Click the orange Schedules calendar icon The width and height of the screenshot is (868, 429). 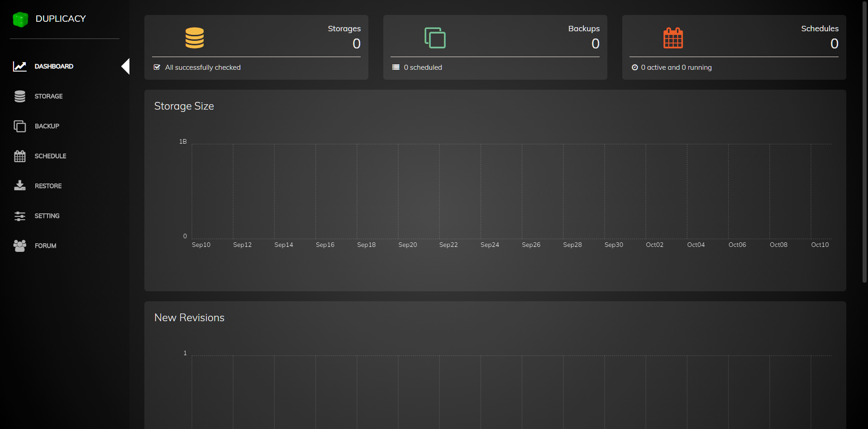pyautogui.click(x=673, y=38)
